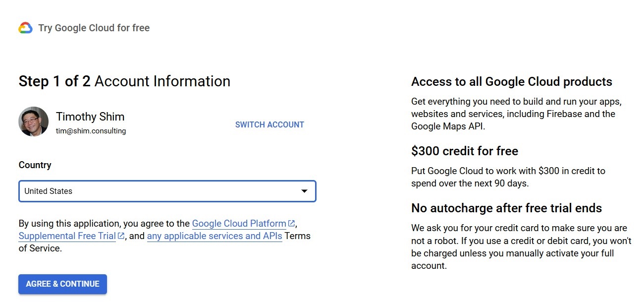Open the country field showing United States
Image resolution: width=644 pixels, height=307 pixels.
(x=159, y=191)
